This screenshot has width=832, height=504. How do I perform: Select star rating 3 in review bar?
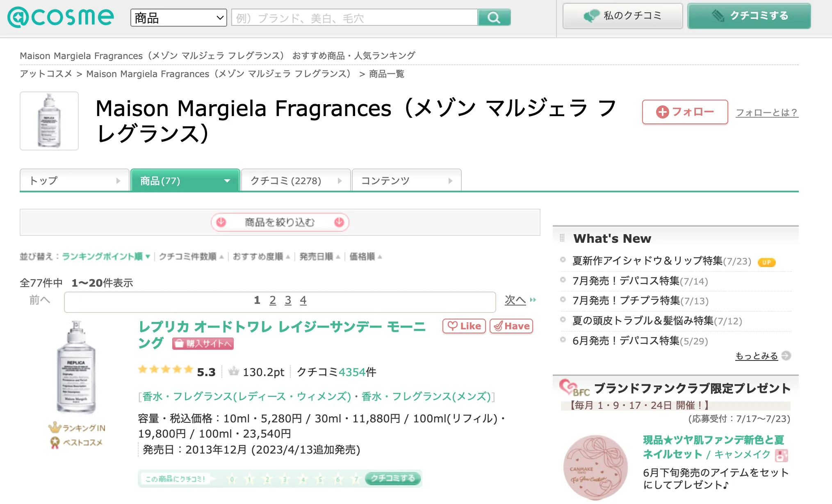coord(285,479)
